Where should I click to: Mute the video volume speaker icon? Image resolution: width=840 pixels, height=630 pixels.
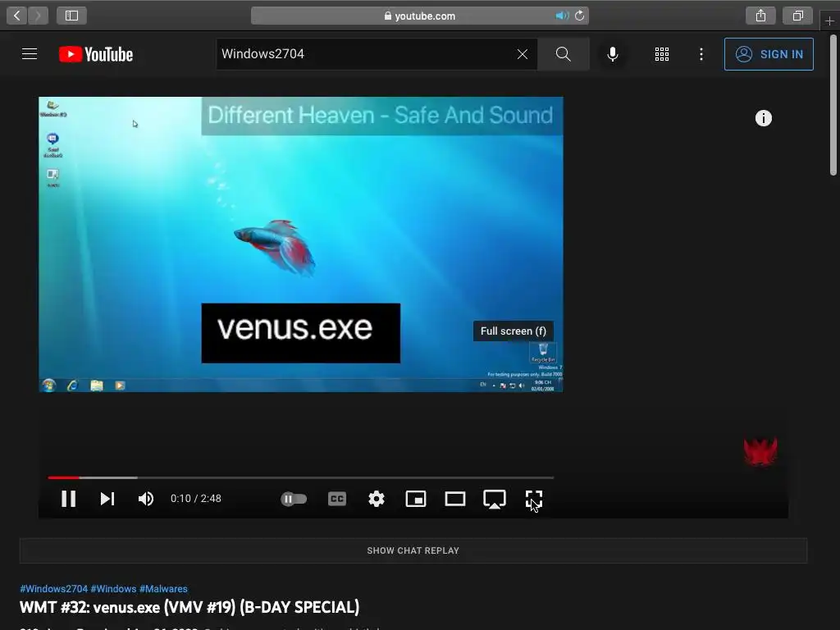(x=146, y=499)
